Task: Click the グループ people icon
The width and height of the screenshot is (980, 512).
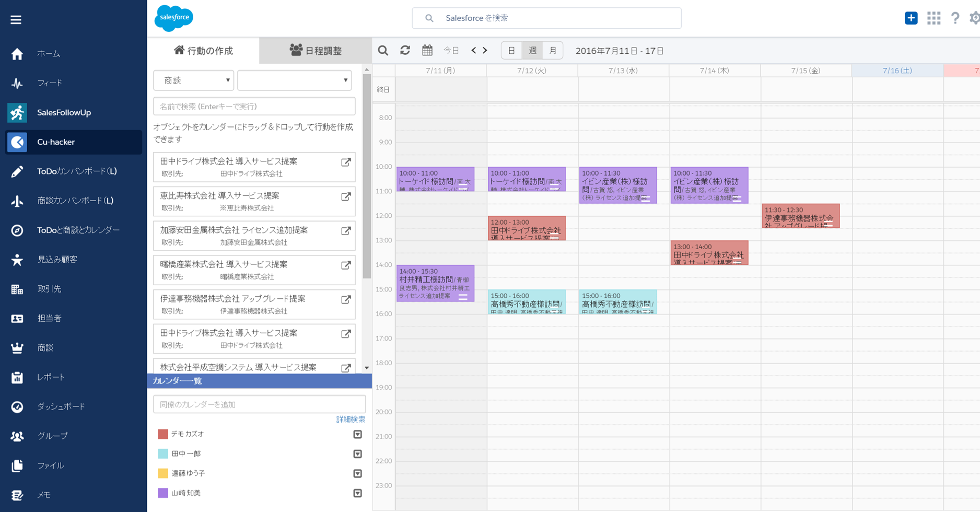Action: pos(17,436)
